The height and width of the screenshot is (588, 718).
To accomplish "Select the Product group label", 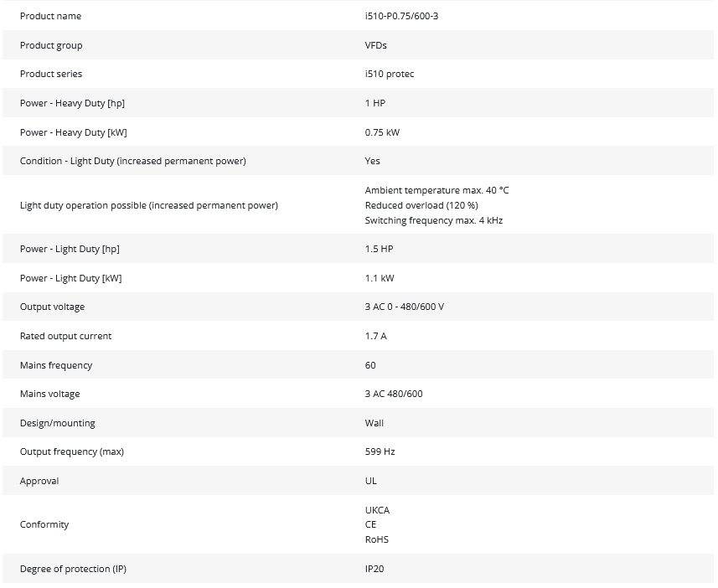I will coord(51,45).
